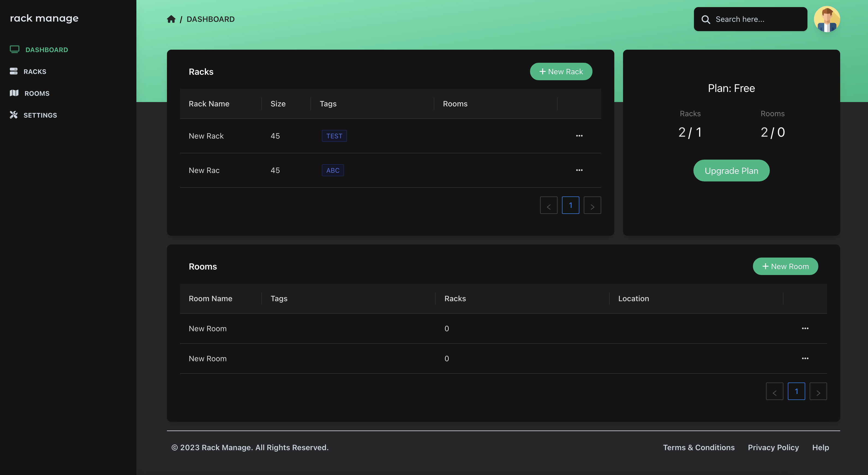Open the user avatar profile picture

coord(827,19)
